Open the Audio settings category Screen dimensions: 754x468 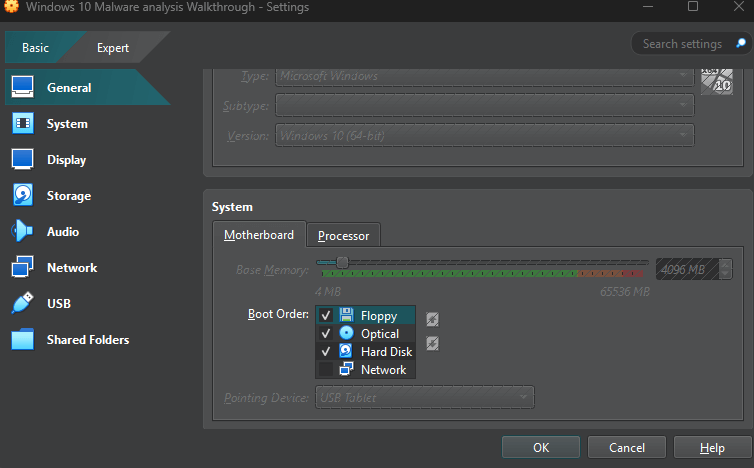(87, 231)
